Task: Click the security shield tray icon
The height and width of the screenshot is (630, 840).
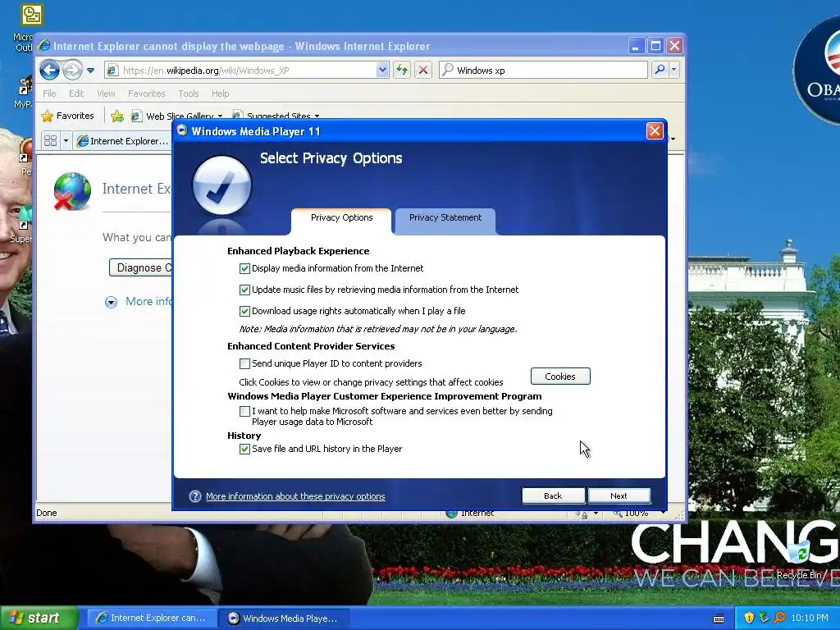Action: [x=749, y=618]
